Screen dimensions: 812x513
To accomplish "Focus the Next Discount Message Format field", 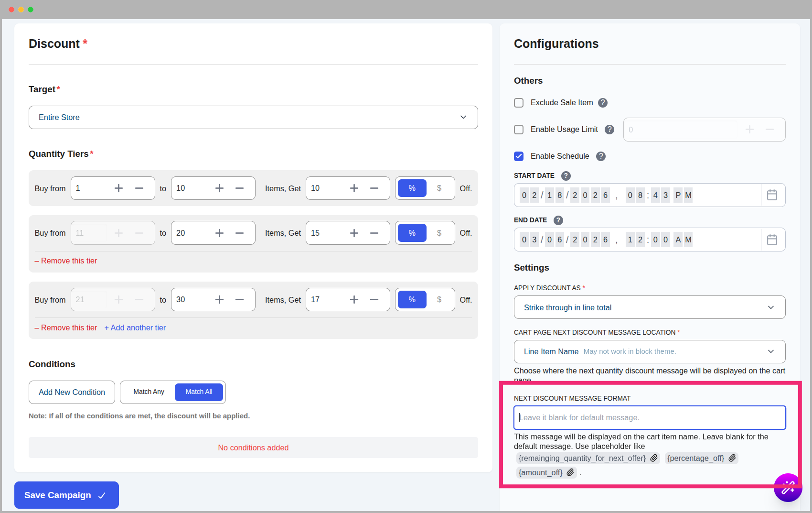I will (x=649, y=418).
